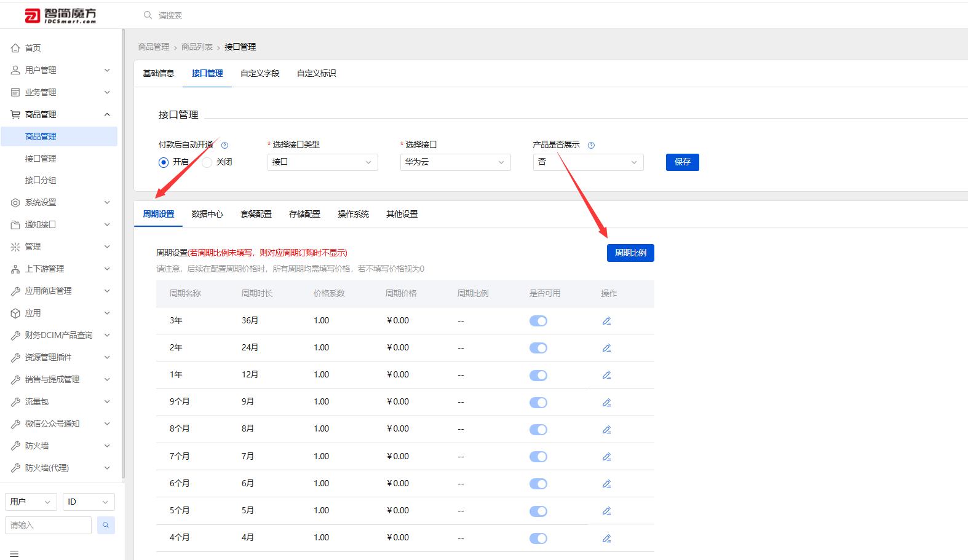Edit the 6个月 cycle row
The image size is (968, 560).
[606, 484]
